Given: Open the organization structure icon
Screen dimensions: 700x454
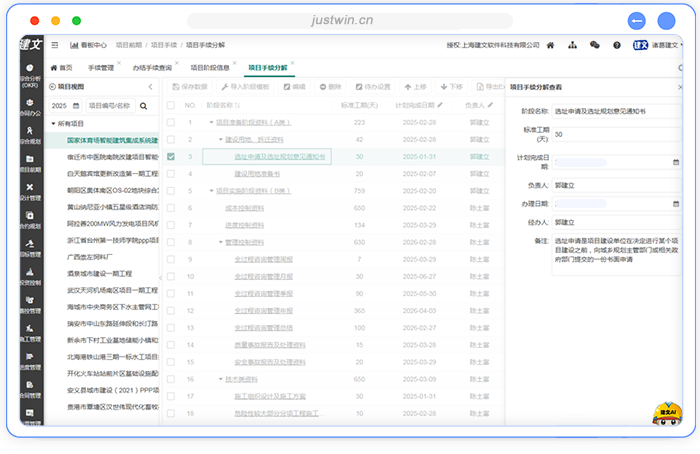Looking at the screenshot, I should pyautogui.click(x=572, y=45).
